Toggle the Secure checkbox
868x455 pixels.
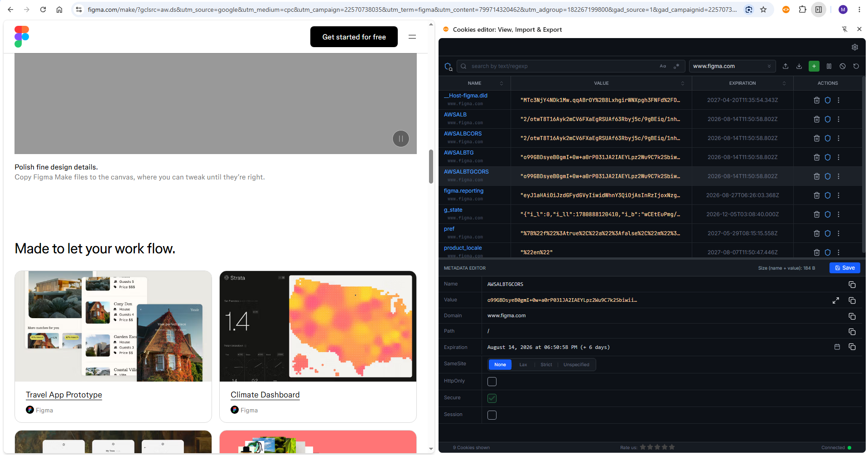[492, 398]
